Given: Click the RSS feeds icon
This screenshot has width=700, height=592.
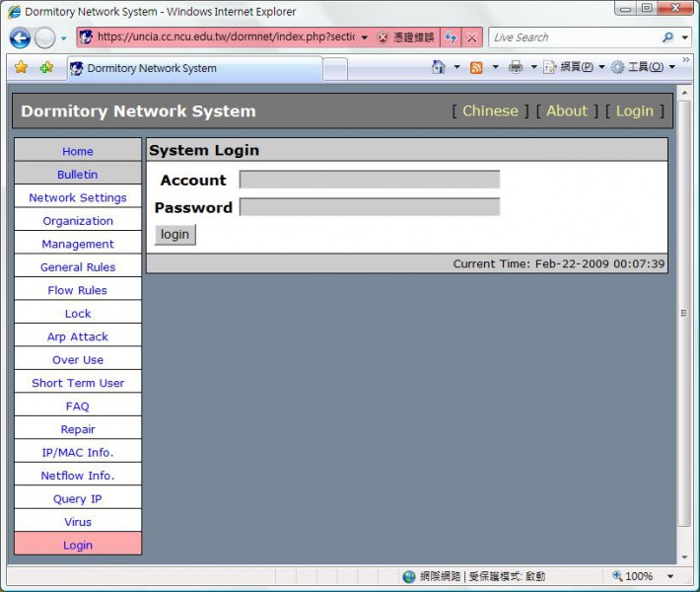Looking at the screenshot, I should click(476, 67).
